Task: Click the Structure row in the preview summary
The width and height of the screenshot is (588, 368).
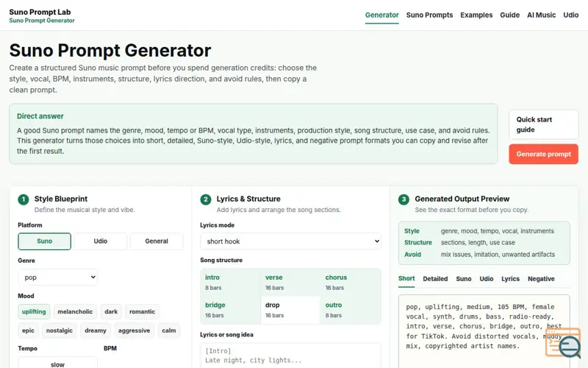Action: [484, 243]
